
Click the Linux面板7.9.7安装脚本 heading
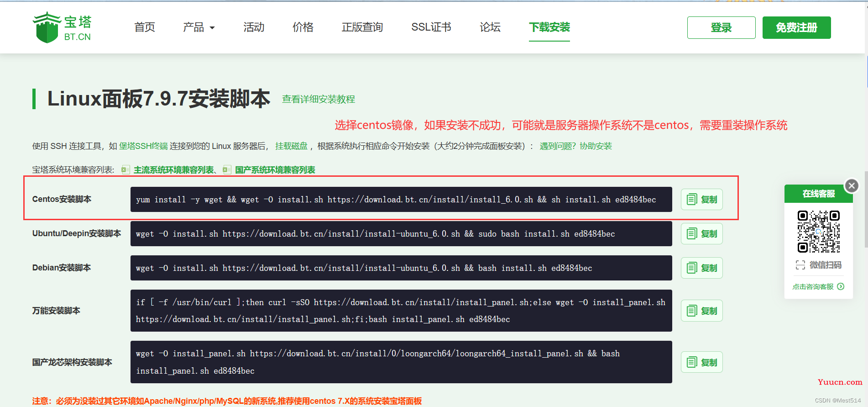coord(159,99)
